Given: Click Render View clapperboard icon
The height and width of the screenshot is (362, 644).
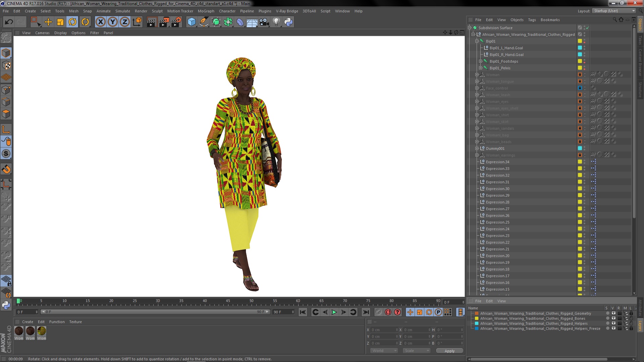Looking at the screenshot, I should coord(152,22).
